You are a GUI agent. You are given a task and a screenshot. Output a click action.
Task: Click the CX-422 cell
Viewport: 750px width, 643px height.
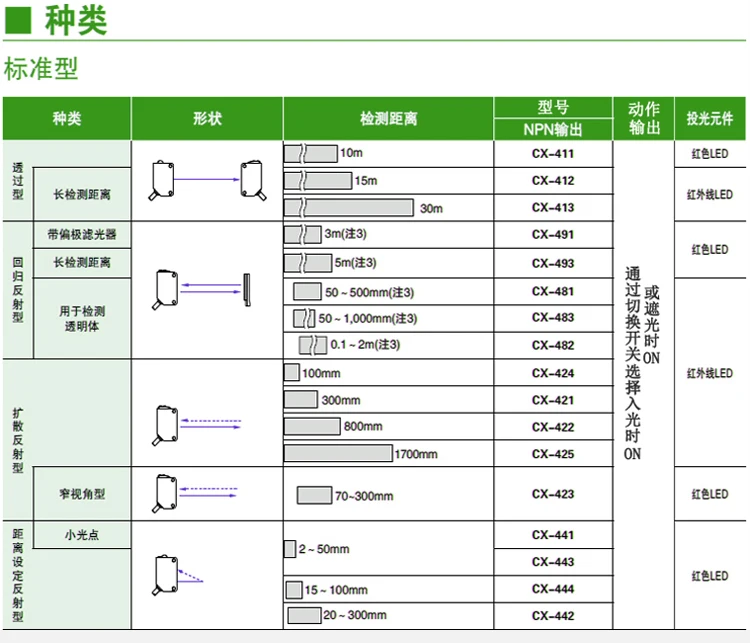pyautogui.click(x=552, y=427)
